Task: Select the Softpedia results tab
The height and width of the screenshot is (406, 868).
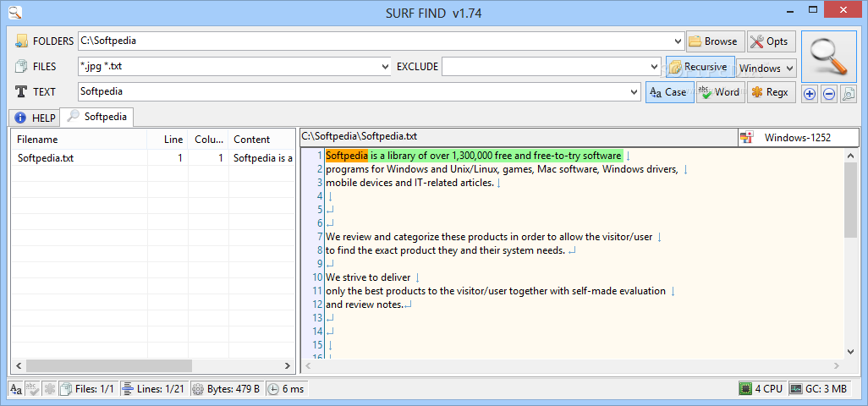Action: coord(97,117)
